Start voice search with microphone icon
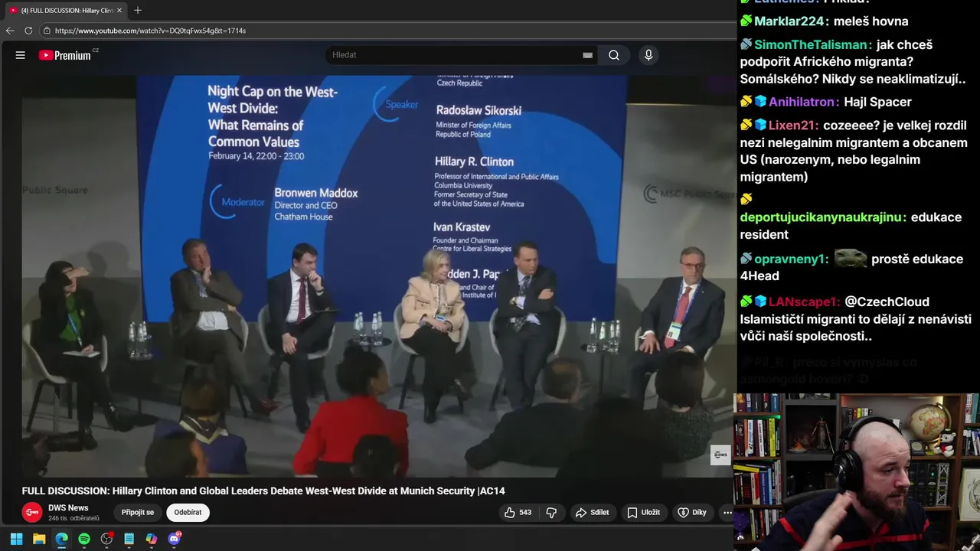The width and height of the screenshot is (980, 551). point(648,55)
